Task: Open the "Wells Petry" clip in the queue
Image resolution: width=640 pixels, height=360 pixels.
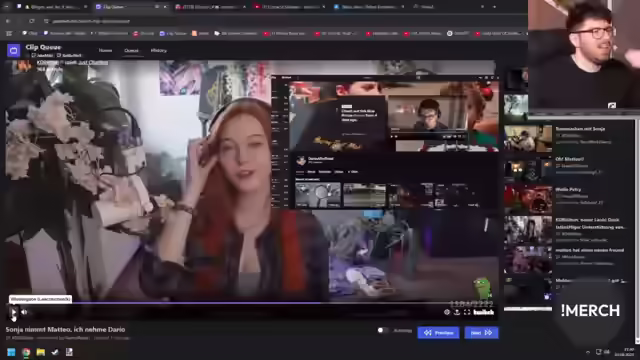Action: (x=568, y=189)
